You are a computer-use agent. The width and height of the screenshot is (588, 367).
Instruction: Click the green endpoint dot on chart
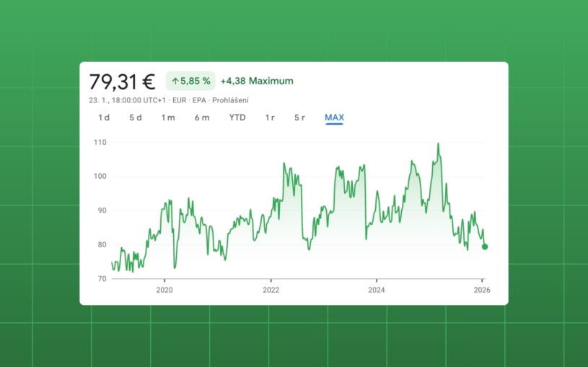point(485,247)
